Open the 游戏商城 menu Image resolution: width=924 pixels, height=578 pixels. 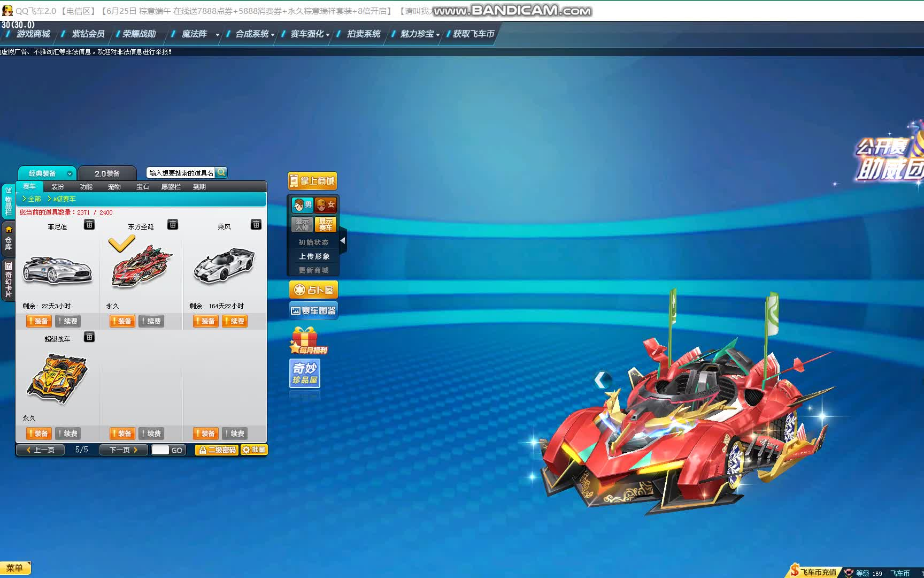click(x=33, y=34)
